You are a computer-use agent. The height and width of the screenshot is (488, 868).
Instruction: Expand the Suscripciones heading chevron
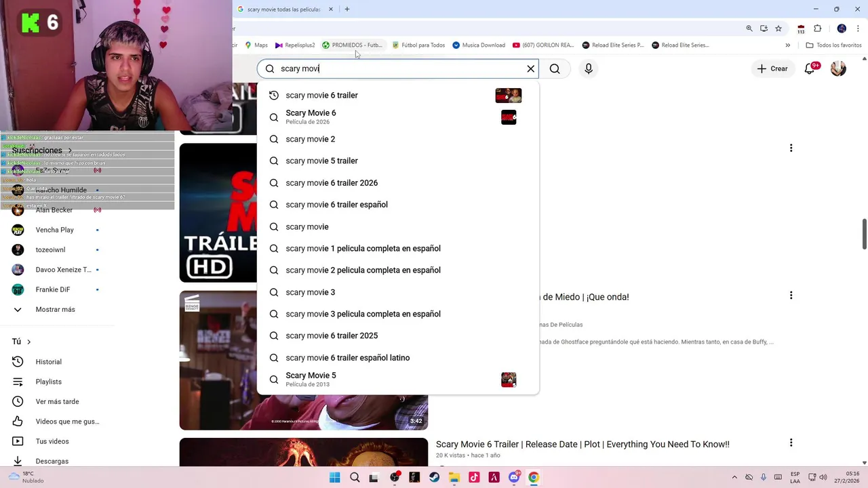69,150
